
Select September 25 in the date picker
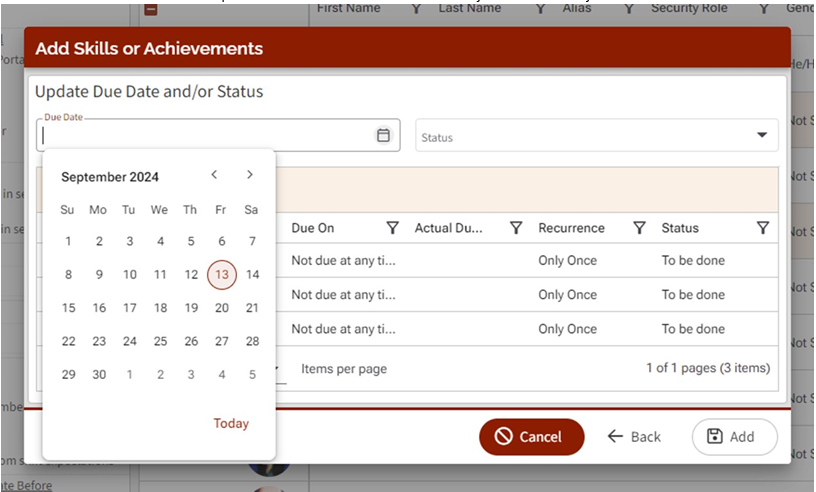[x=160, y=341]
